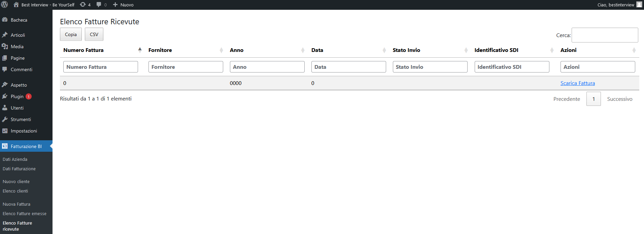644x234 pixels.
Task: Open the updates icon showing 4
Action: [x=83, y=5]
